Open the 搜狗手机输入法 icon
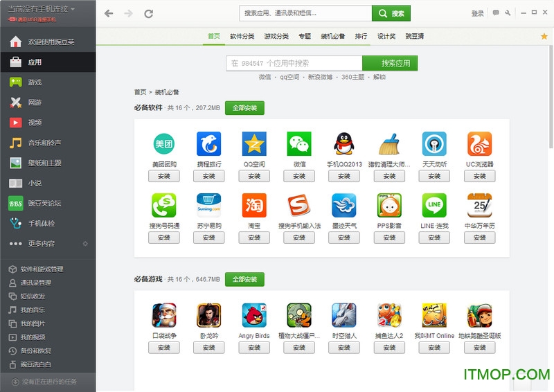The height and width of the screenshot is (392, 554). pos(299,205)
